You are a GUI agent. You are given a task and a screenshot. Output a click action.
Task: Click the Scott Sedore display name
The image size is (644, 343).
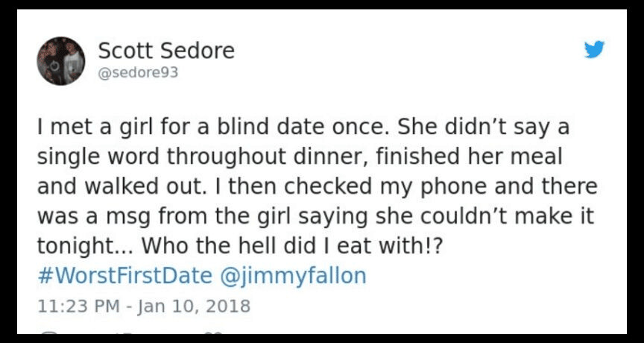tap(166, 51)
